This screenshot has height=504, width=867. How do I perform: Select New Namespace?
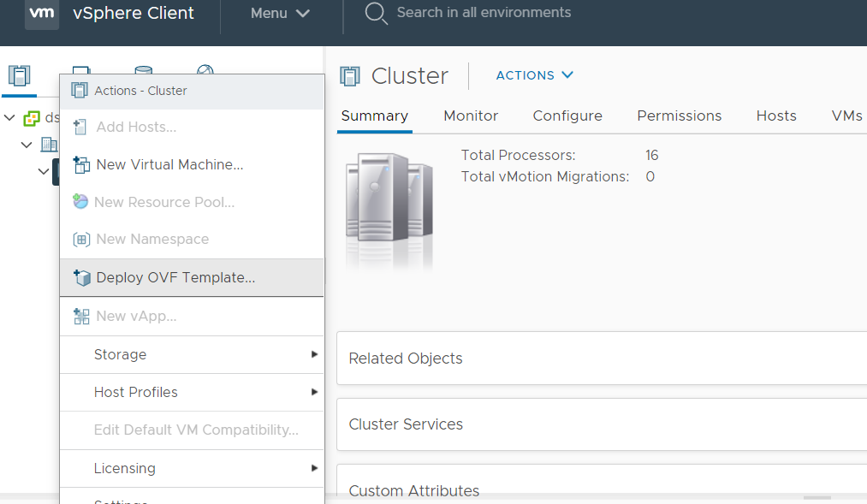point(192,240)
